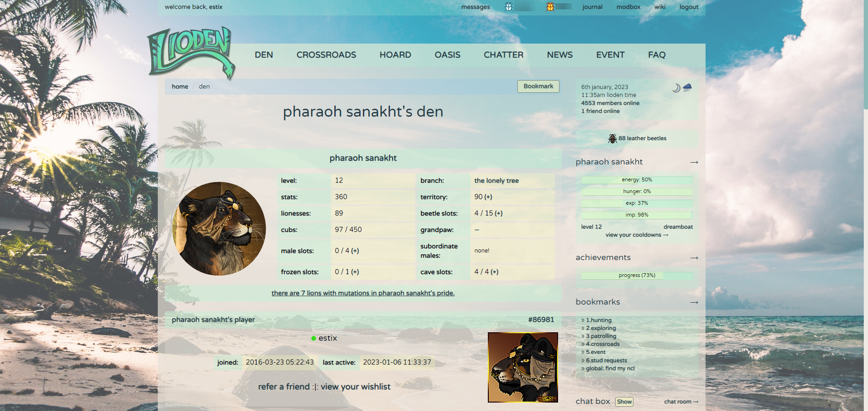Click the blue beetle currency icon
This screenshot has width=868, height=411.
pos(509,7)
